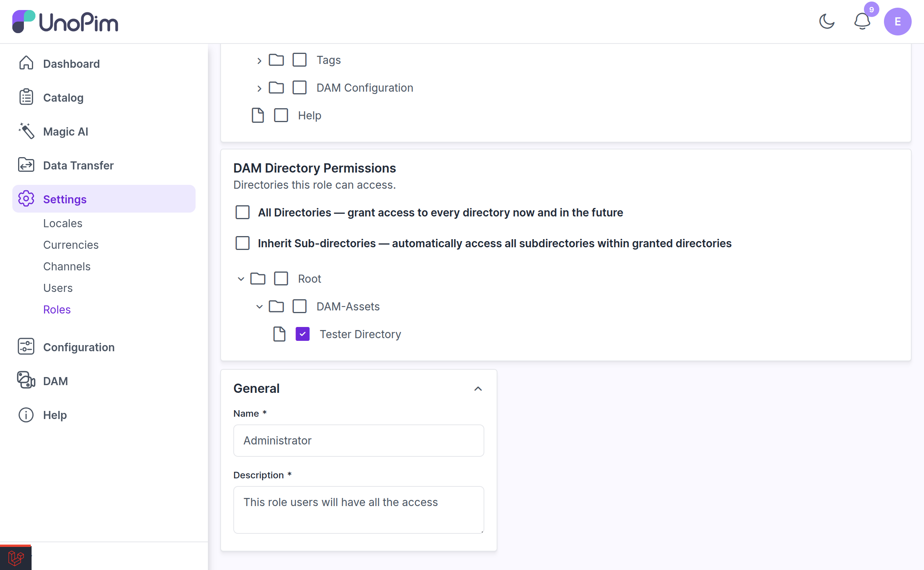Click the Settings gear icon
The height and width of the screenshot is (570, 924).
pyautogui.click(x=26, y=199)
